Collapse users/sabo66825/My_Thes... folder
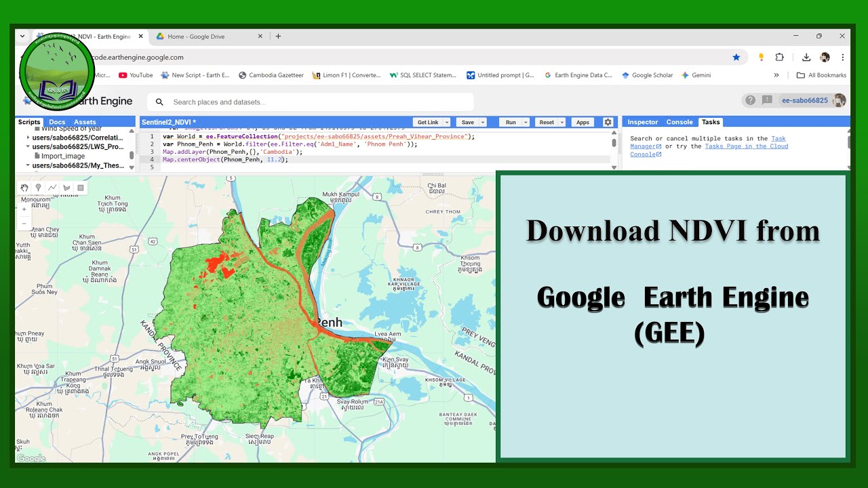 point(28,165)
